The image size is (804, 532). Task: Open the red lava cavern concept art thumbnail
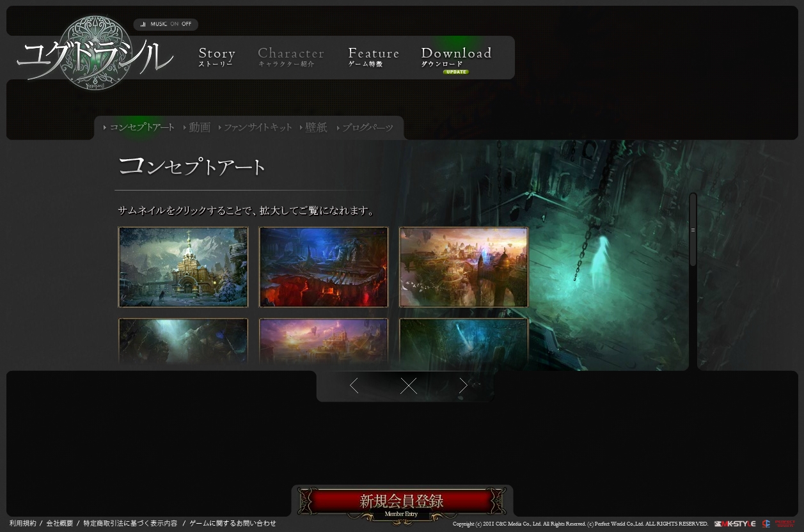pos(324,267)
